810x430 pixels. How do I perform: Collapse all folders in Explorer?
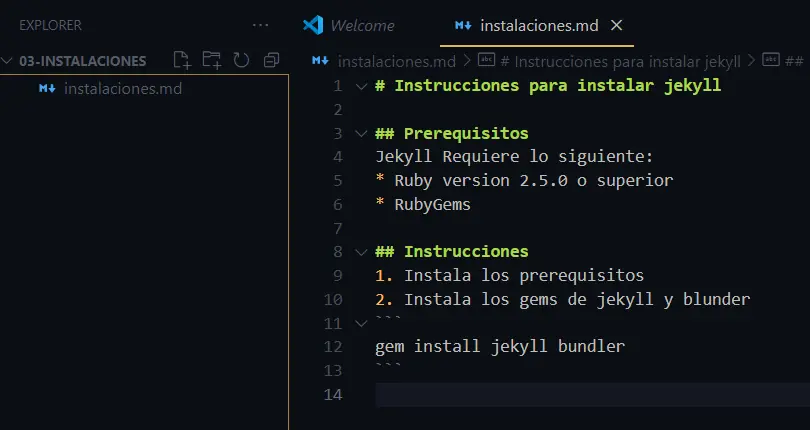coord(271,60)
